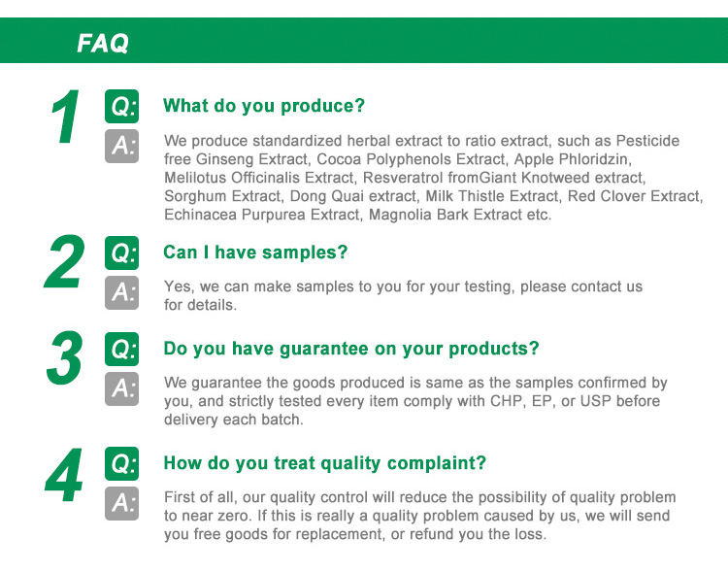Click the large green number 4
The image size is (728, 572).
click(65, 476)
